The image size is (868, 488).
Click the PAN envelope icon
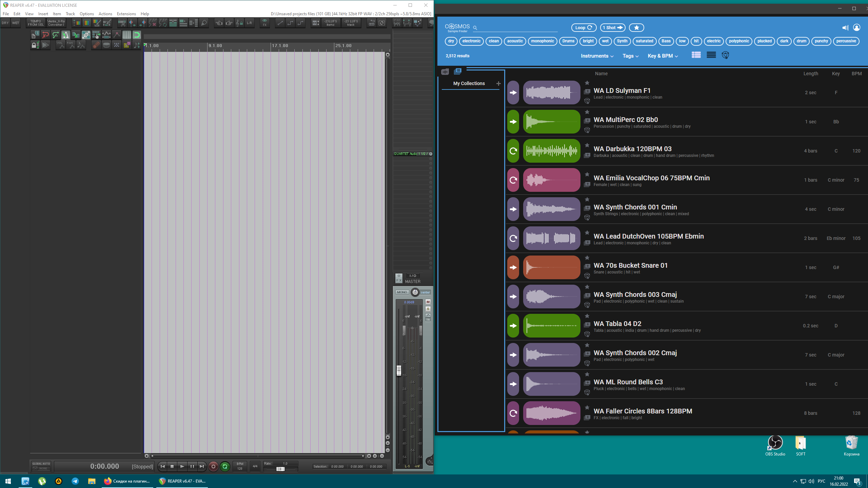pos(71,45)
